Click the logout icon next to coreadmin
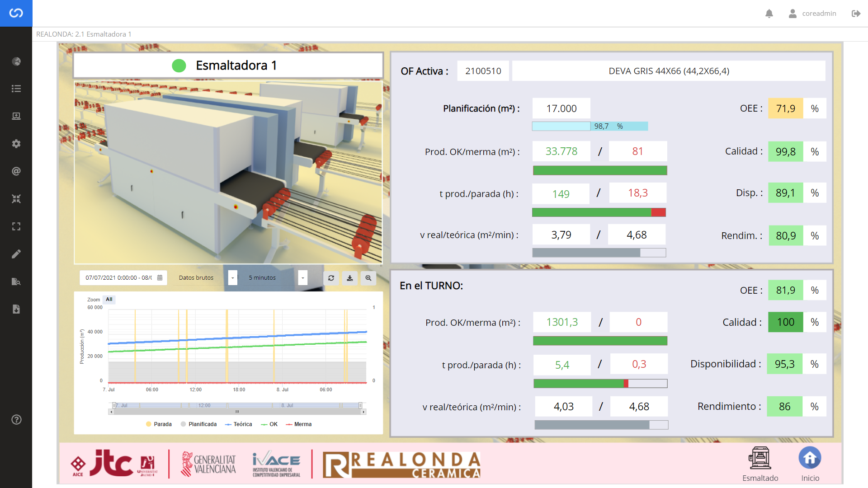 coord(856,14)
